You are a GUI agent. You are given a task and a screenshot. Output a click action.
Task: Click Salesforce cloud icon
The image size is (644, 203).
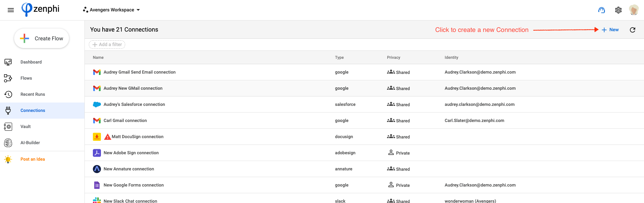coord(97,105)
